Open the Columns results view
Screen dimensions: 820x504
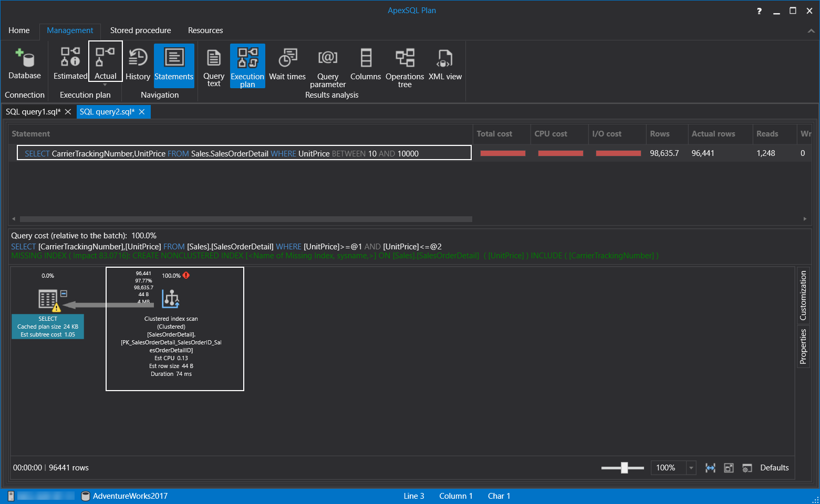pyautogui.click(x=366, y=64)
